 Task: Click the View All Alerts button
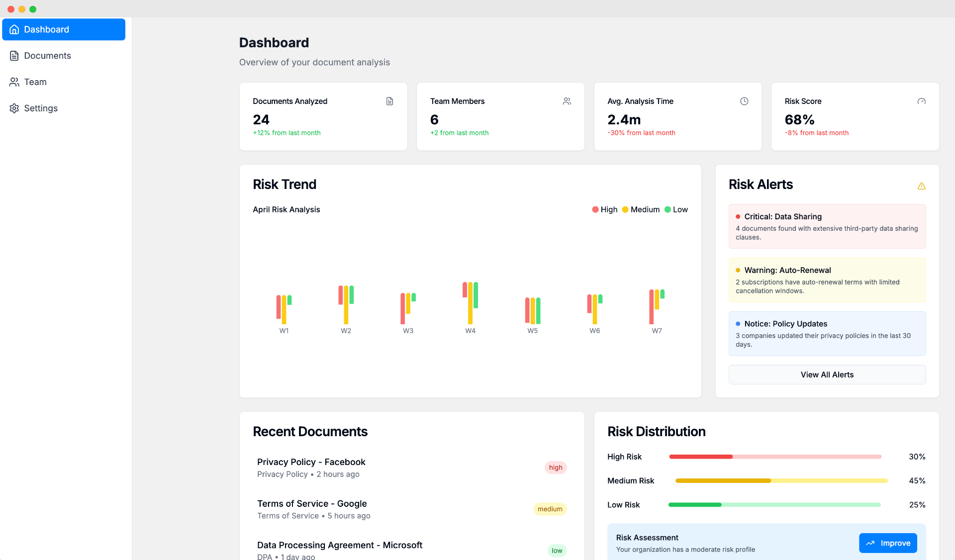pyautogui.click(x=827, y=374)
